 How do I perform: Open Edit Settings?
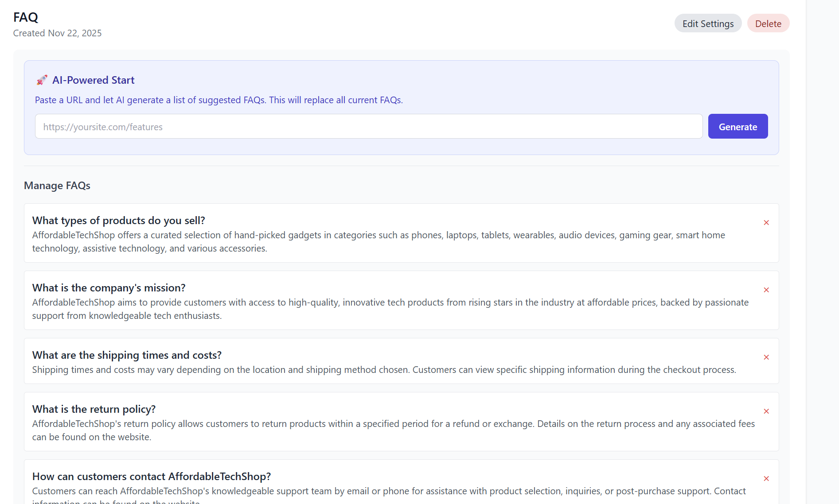(707, 23)
